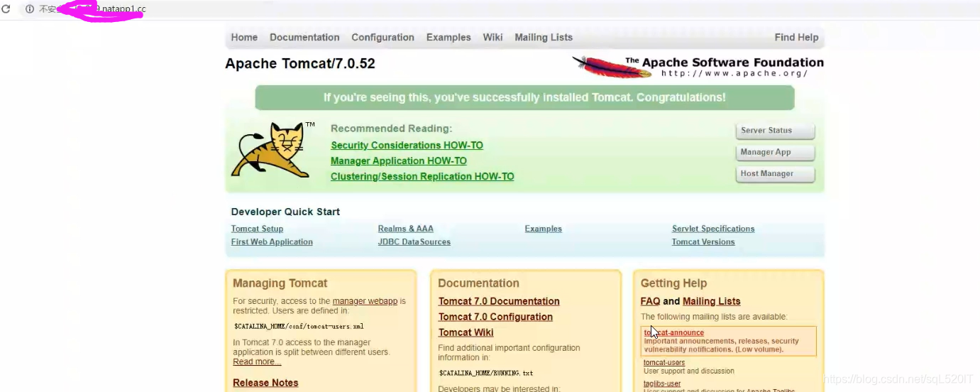Open the JDBC DataSources link
Viewport: 980px width, 392px height.
414,242
